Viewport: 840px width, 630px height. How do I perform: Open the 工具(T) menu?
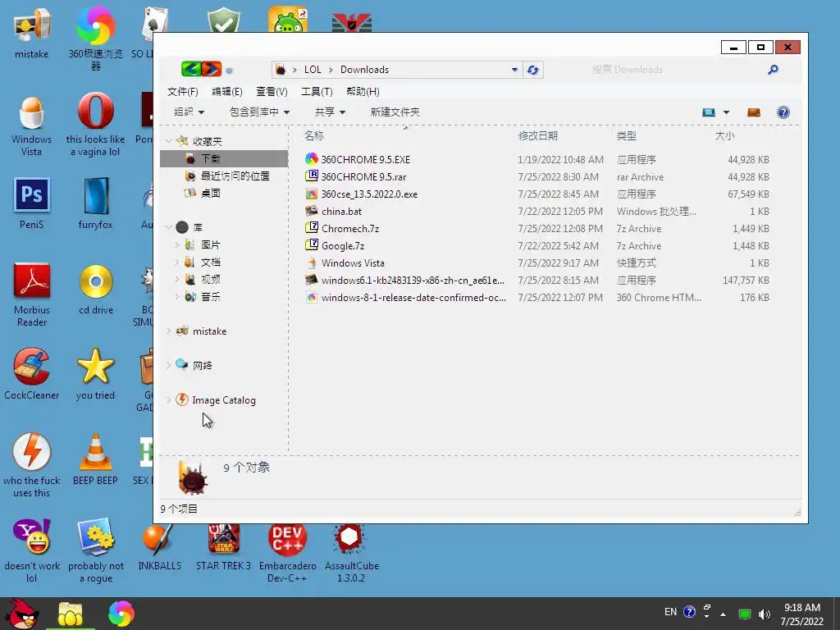(317, 92)
